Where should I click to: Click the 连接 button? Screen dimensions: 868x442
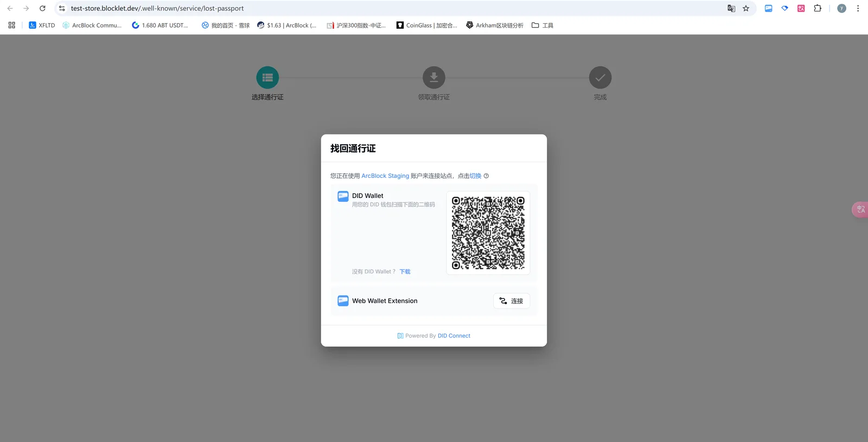tap(512, 301)
